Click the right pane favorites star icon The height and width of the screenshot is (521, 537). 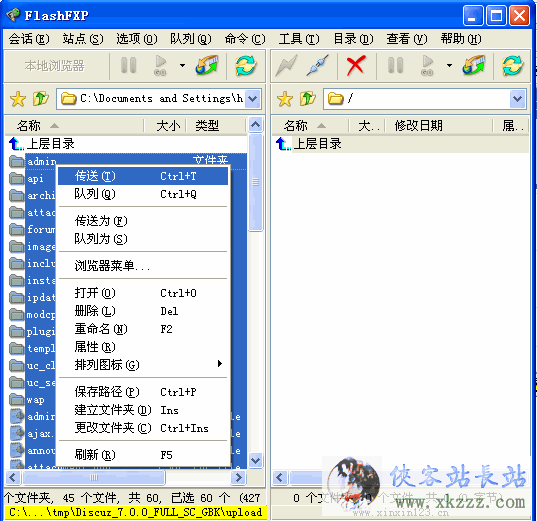[285, 99]
